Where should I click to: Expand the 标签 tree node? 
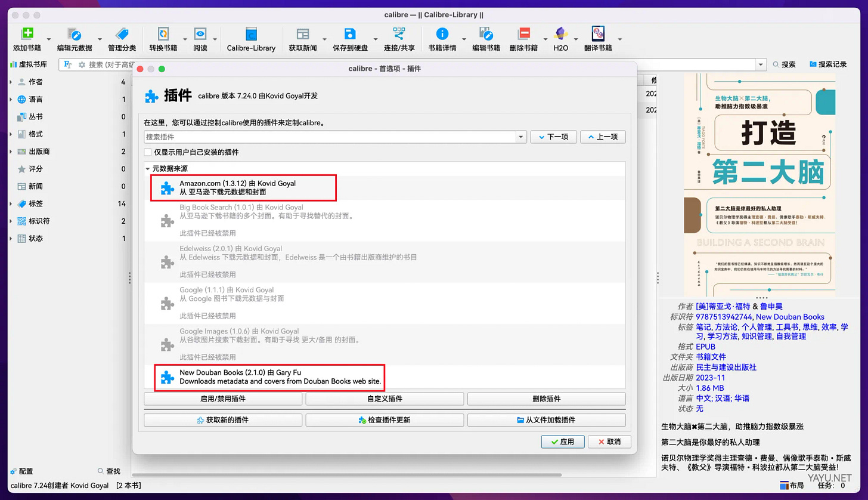tap(11, 203)
